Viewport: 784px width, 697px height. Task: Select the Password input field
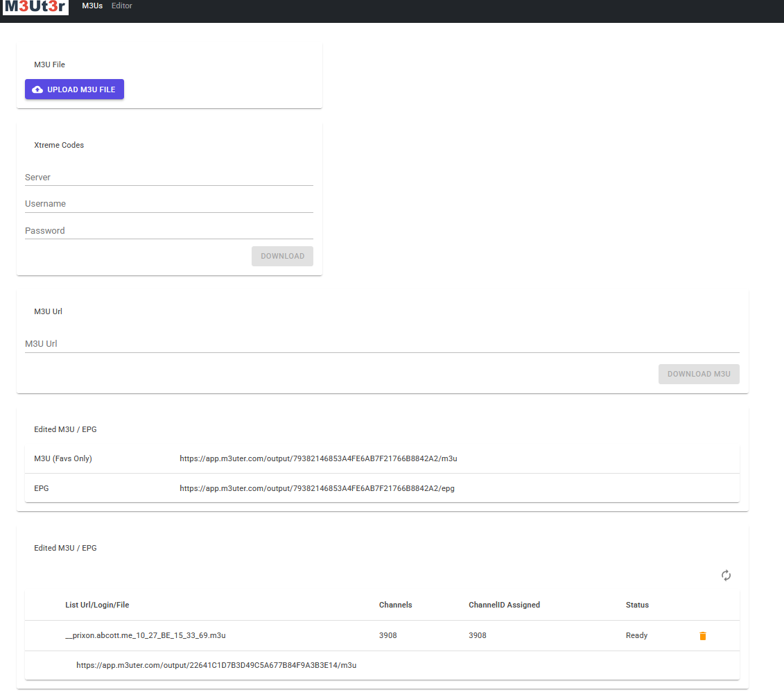point(168,231)
